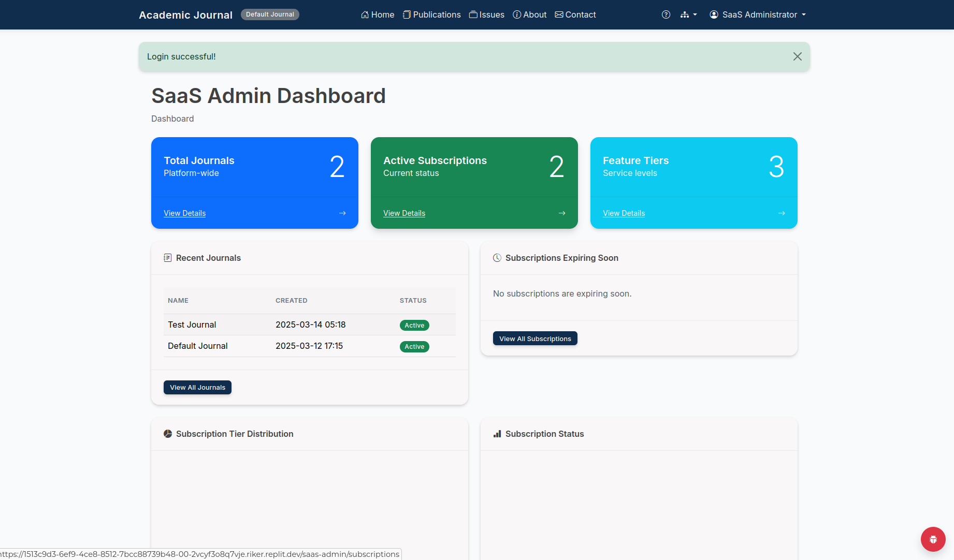Open Publications from the navbar
Image resolution: width=954 pixels, height=560 pixels.
[432, 14]
